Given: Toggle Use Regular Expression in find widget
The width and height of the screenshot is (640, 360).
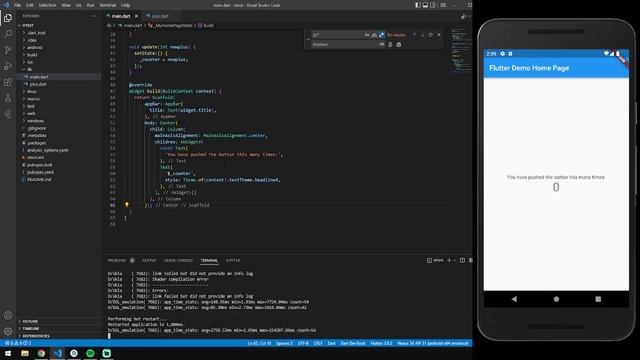Looking at the screenshot, I should pos(381,35).
